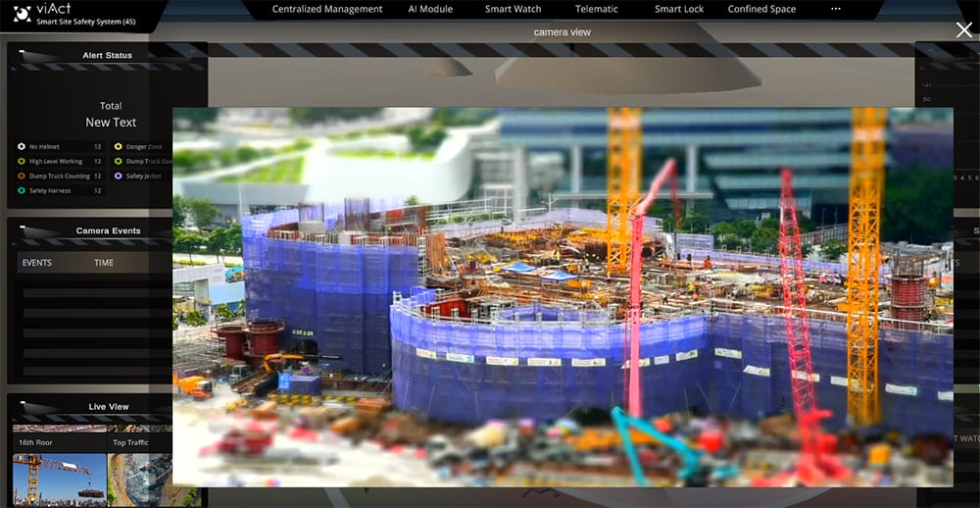Click the viAct logo icon
Screen dimensions: 980x508
click(x=22, y=14)
